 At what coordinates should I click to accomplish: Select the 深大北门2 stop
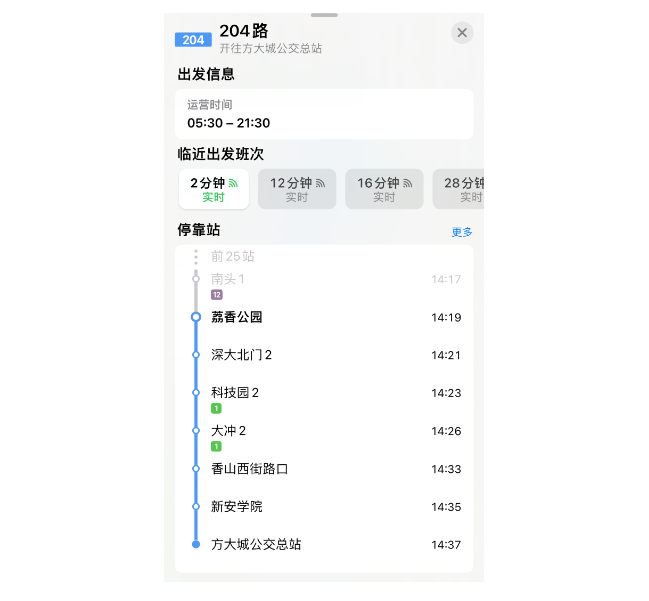pyautogui.click(x=324, y=355)
